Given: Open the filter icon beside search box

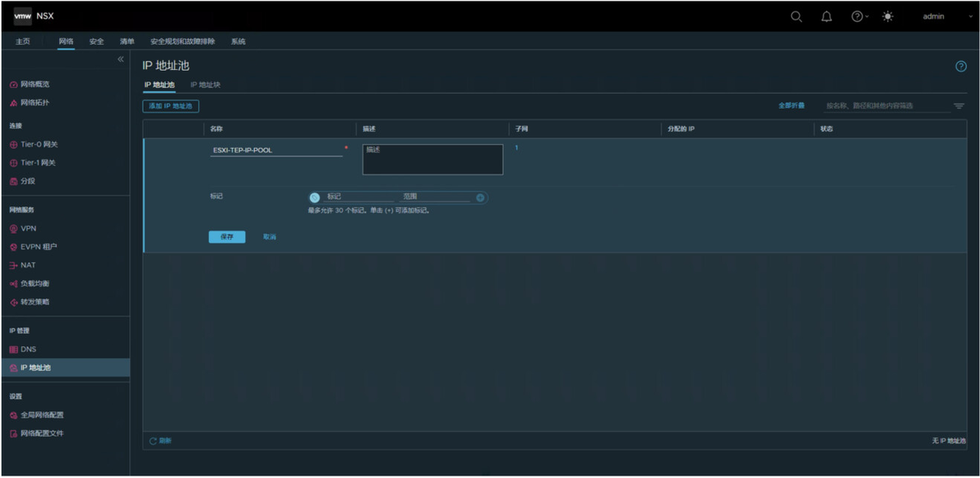Looking at the screenshot, I should click(x=959, y=106).
